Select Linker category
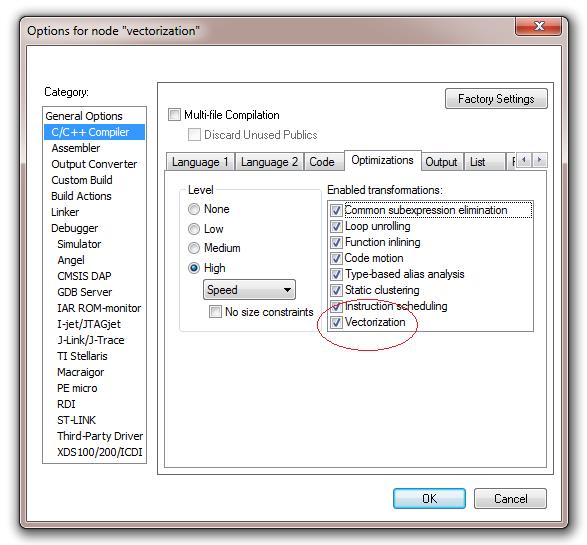 click(65, 212)
